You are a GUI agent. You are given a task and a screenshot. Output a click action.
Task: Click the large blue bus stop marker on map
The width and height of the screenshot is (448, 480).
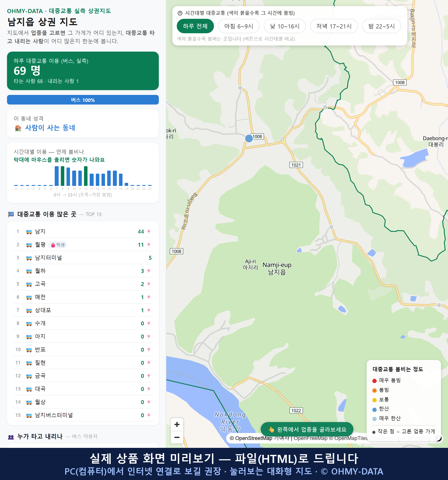coord(249,138)
